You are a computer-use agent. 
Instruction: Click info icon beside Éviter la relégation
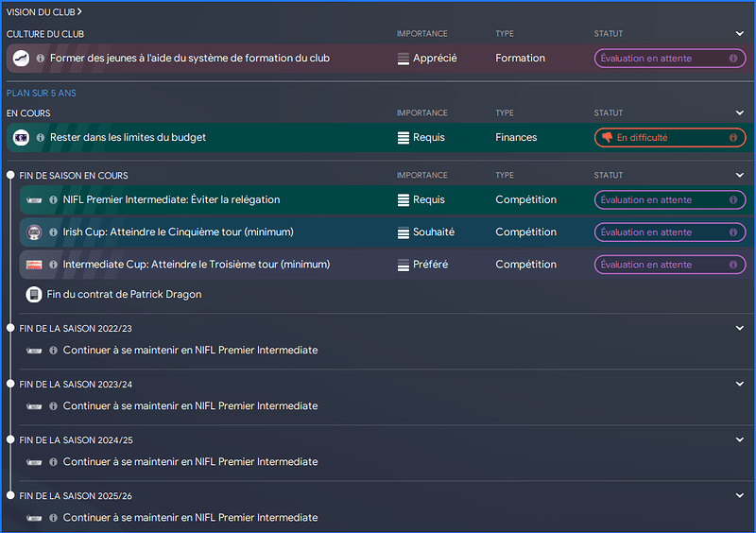54,199
